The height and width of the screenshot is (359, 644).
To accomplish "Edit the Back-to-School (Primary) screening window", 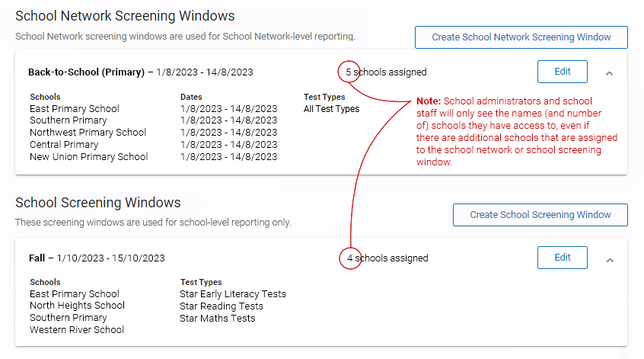I will point(563,72).
